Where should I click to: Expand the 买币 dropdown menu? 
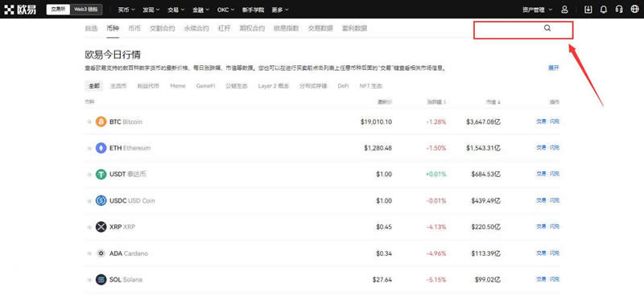[126, 10]
